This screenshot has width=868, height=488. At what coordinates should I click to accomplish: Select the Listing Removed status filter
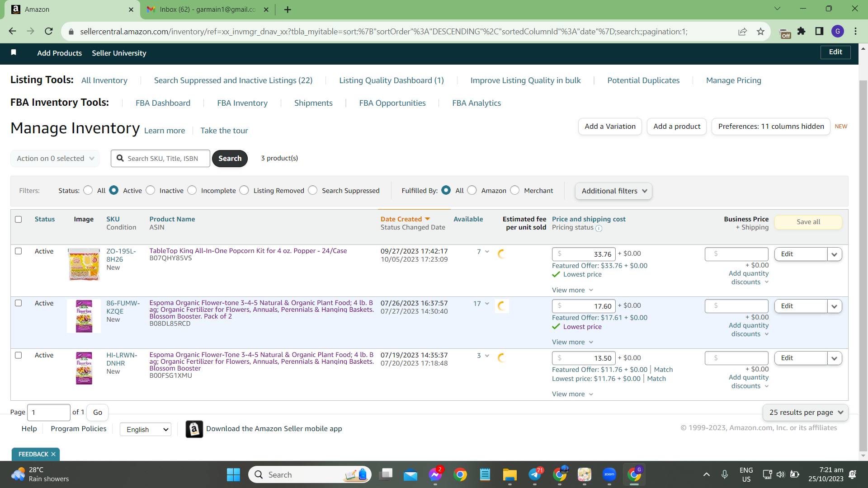coord(244,190)
